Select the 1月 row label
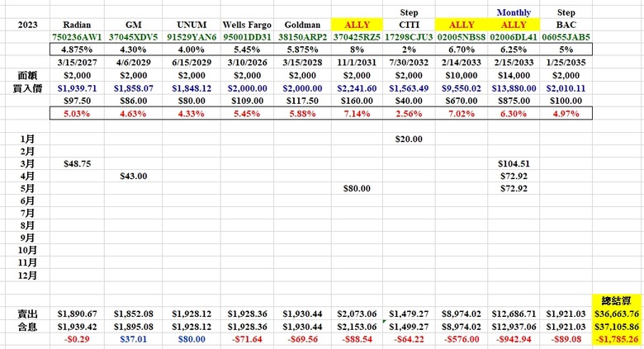The height and width of the screenshot is (349, 644). (27, 139)
